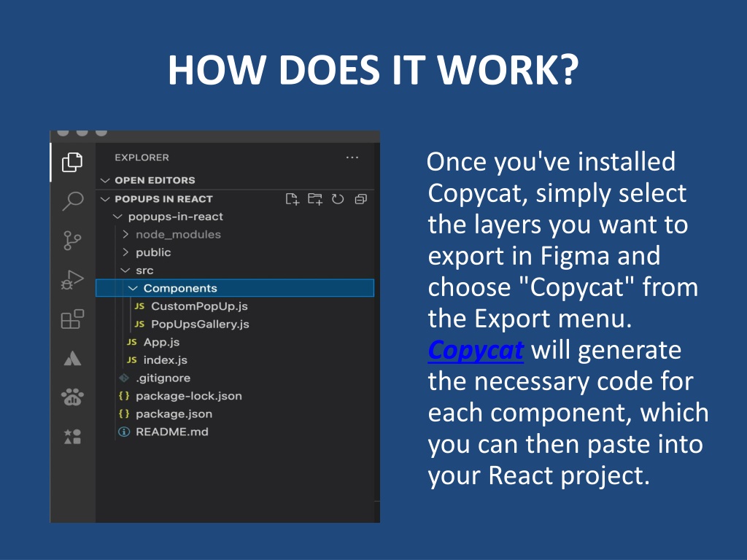This screenshot has height=560, width=747.
Task: Open the Run and Debug icon
Action: tap(72, 280)
